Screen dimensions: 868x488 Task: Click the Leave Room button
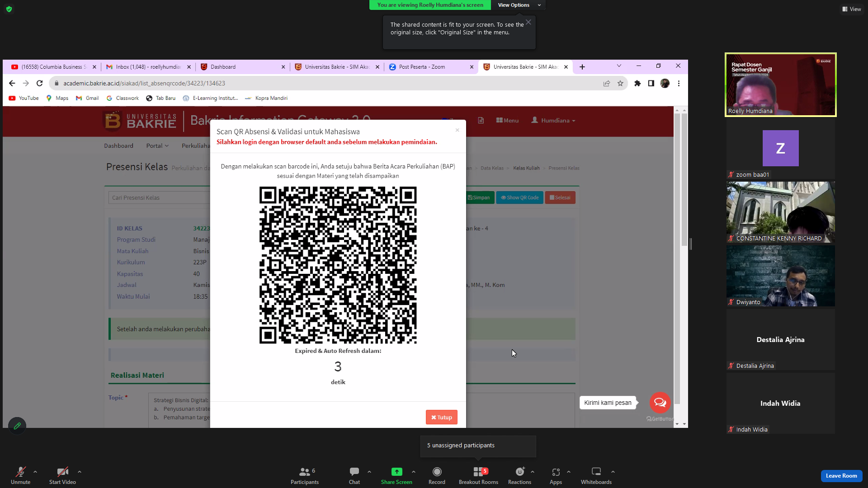click(841, 476)
